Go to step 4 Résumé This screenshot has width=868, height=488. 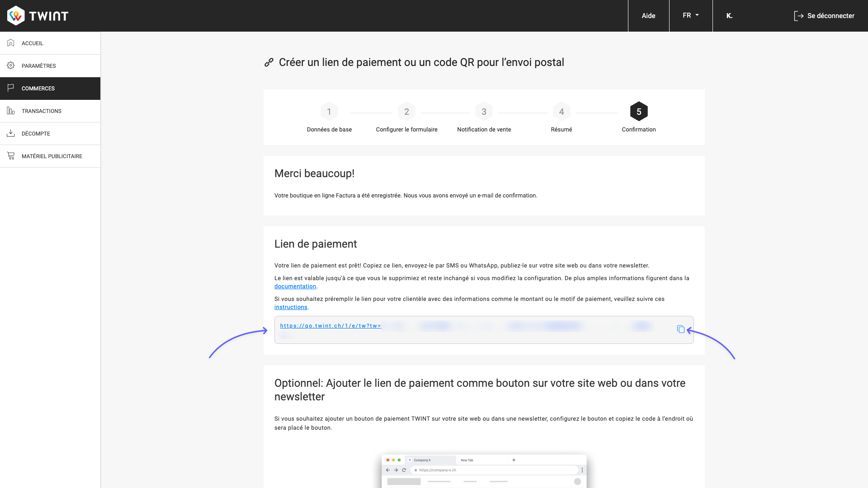point(561,112)
